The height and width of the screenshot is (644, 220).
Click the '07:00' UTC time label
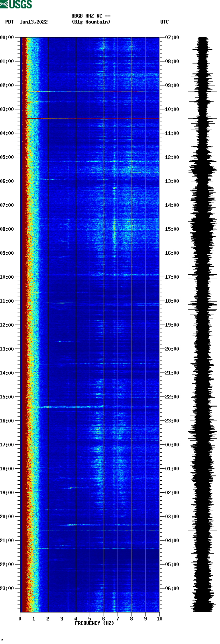172,38
